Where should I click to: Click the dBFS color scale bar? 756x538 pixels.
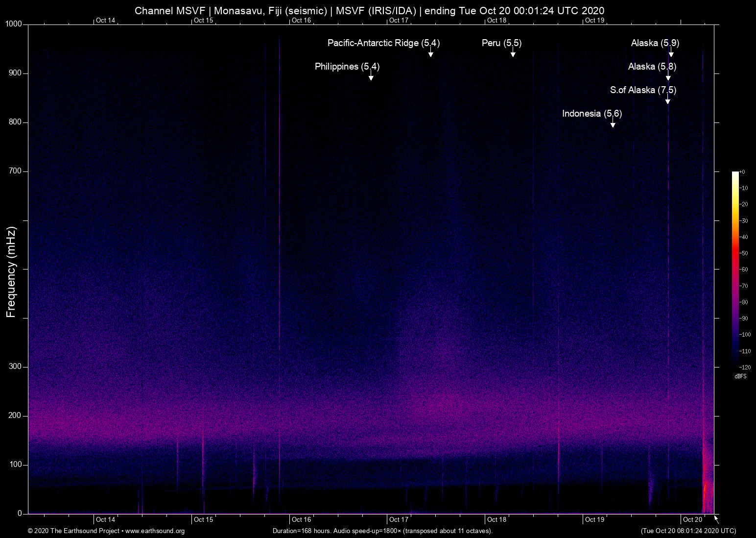(x=735, y=269)
